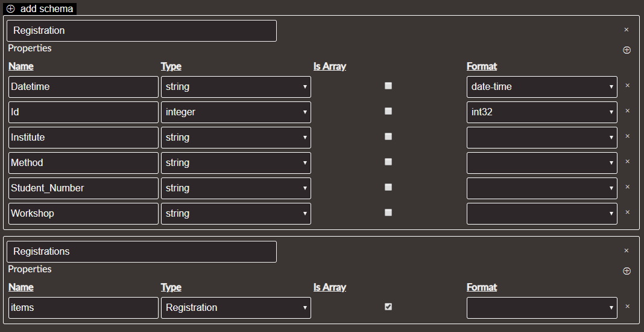Remove the entire Registration schema
Screen dimensions: 644x332
click(626, 30)
